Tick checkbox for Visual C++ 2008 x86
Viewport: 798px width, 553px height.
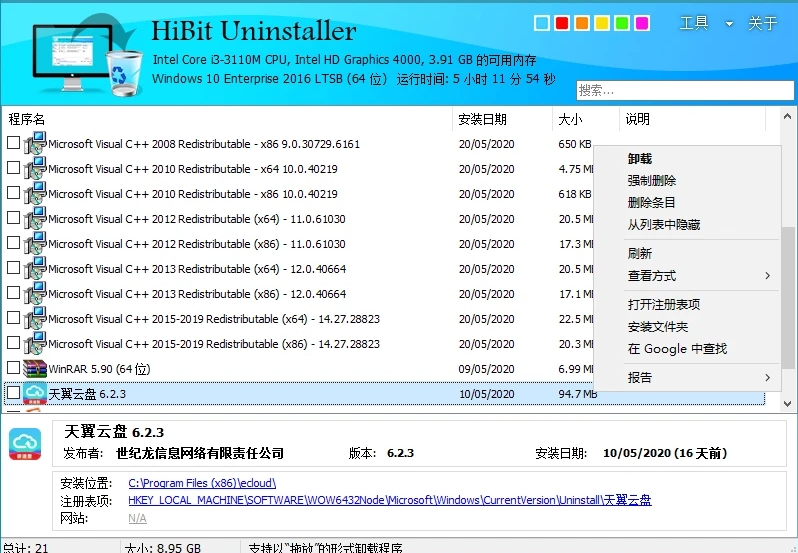coord(13,143)
